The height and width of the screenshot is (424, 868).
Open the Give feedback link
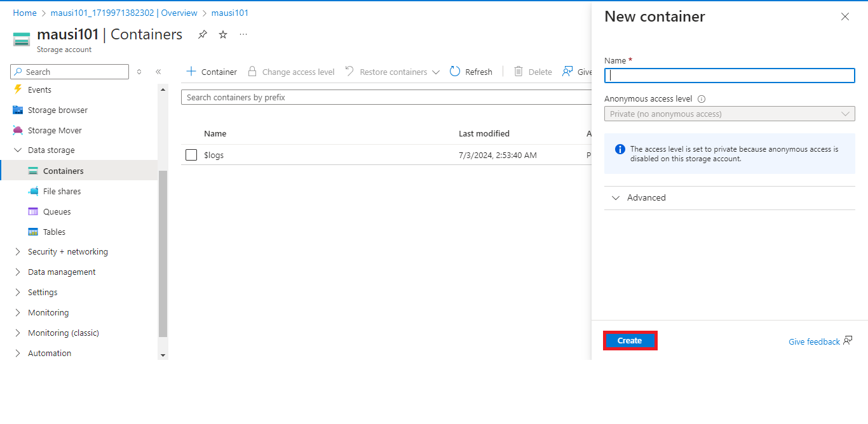tap(814, 341)
